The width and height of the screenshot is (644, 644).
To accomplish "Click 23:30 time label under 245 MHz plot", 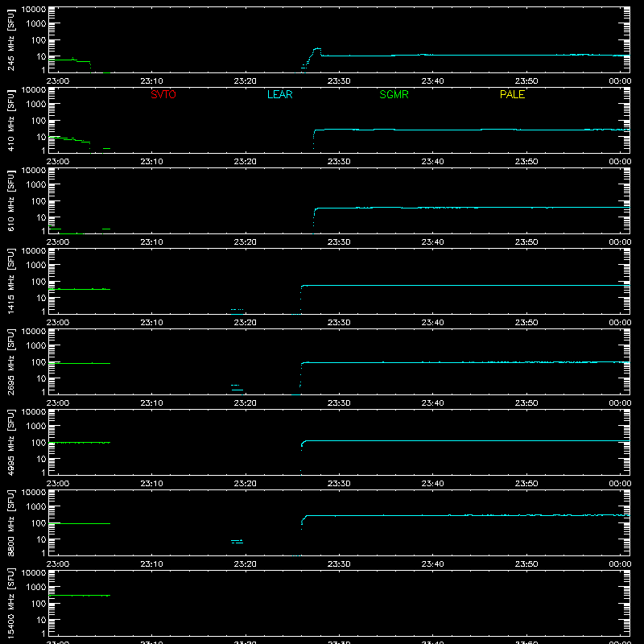I will pyautogui.click(x=339, y=81).
